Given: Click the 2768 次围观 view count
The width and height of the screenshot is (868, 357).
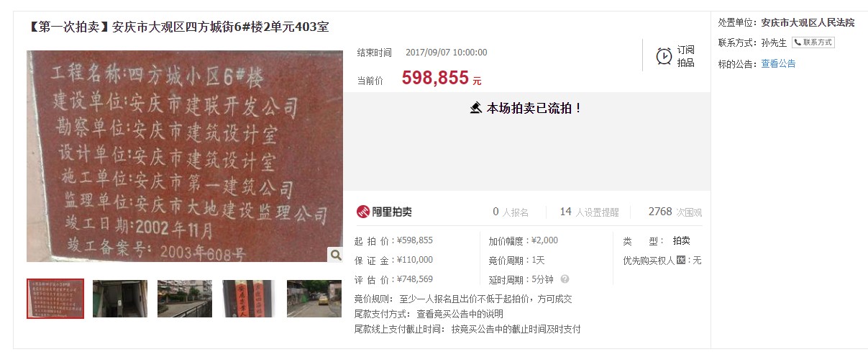Looking at the screenshot, I should pyautogui.click(x=675, y=212).
